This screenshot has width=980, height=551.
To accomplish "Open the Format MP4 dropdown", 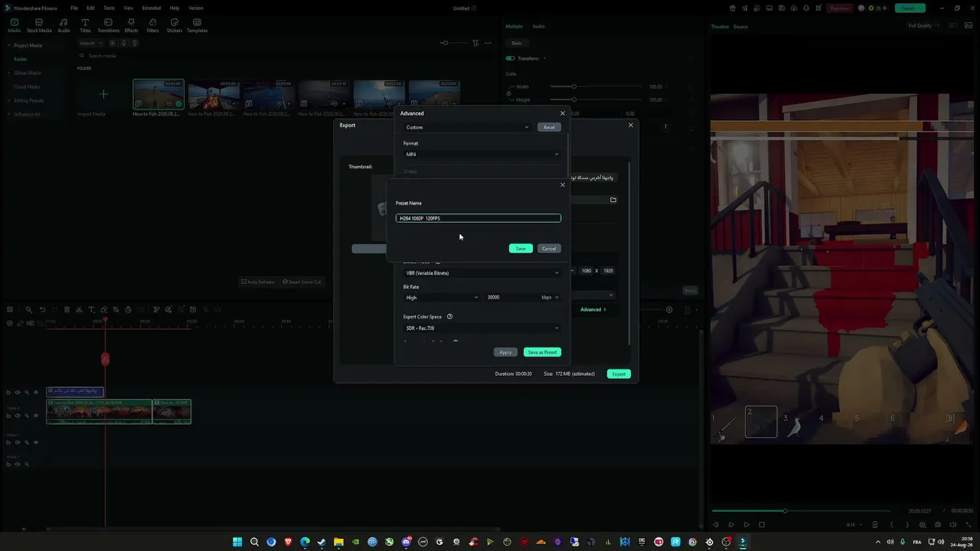I will tap(482, 155).
